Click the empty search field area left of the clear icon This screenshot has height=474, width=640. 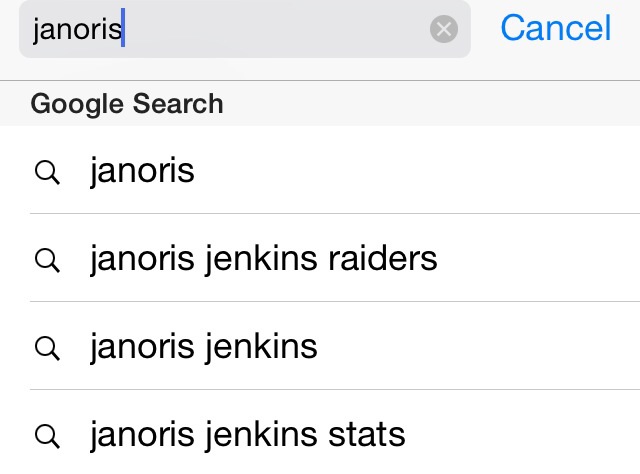277,29
